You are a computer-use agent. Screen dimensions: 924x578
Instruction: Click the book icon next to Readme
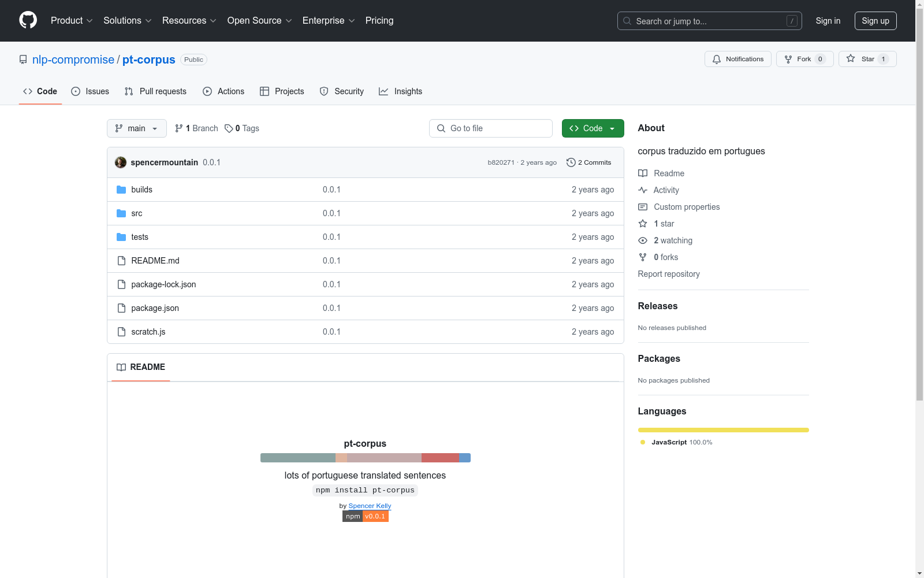[x=643, y=173]
